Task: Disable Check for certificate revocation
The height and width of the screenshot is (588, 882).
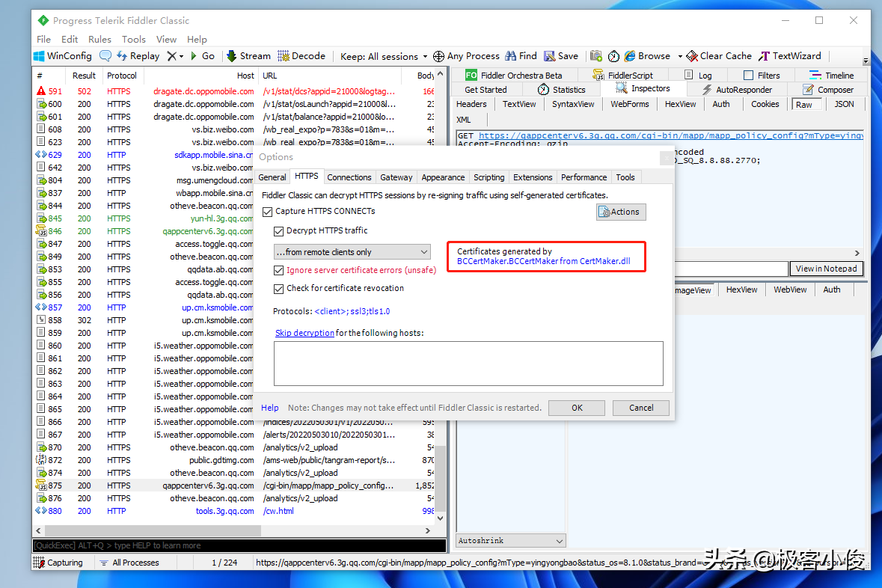Action: (x=279, y=289)
